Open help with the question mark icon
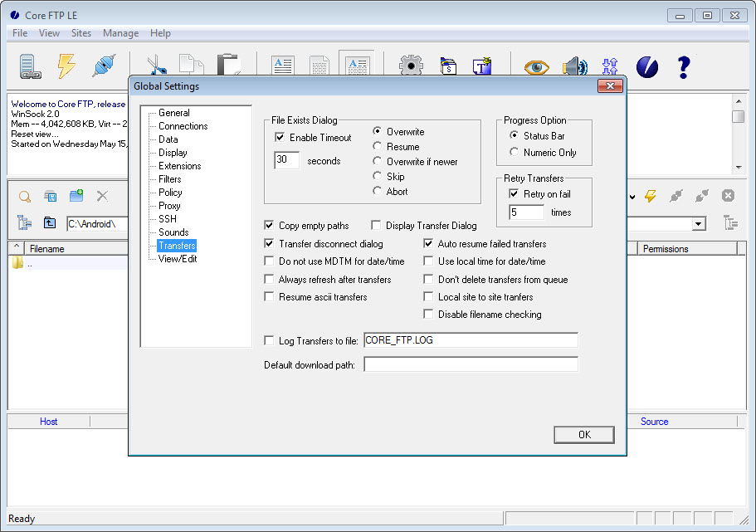The height and width of the screenshot is (532, 756). [684, 66]
